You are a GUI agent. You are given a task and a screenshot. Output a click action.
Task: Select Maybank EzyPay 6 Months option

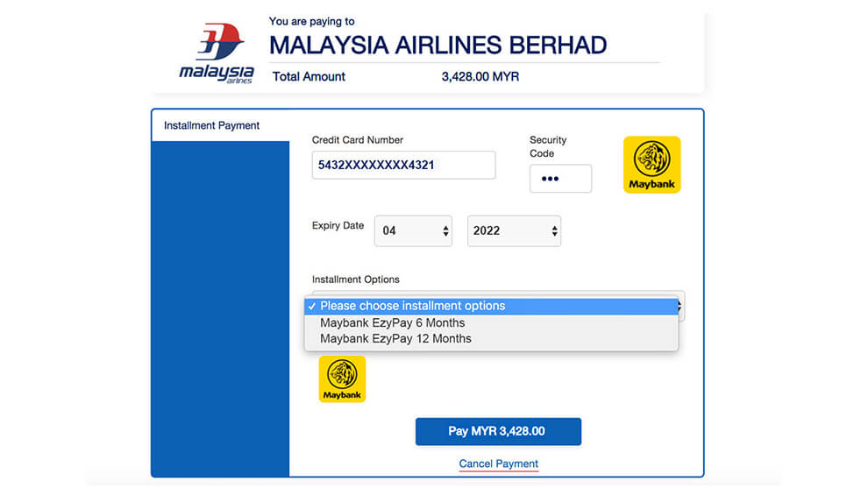click(392, 322)
